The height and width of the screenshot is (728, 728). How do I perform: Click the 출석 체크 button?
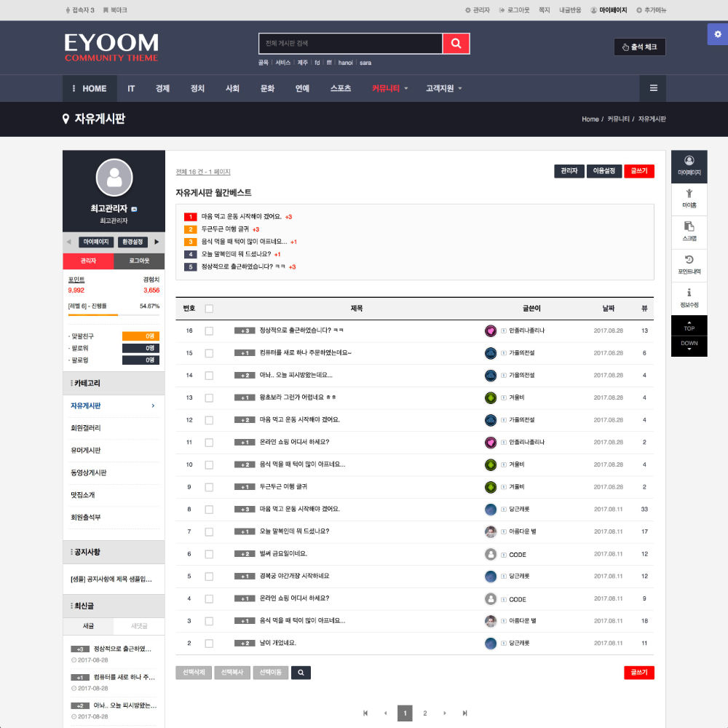[639, 47]
